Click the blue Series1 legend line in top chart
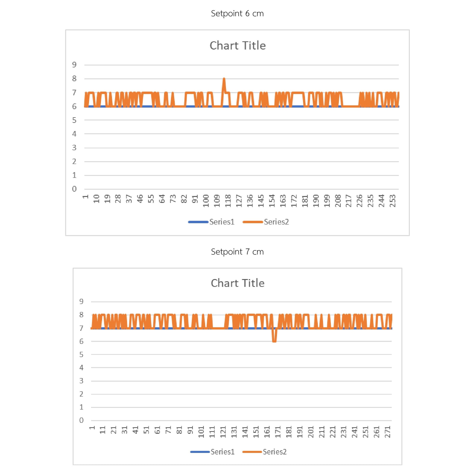 198,222
